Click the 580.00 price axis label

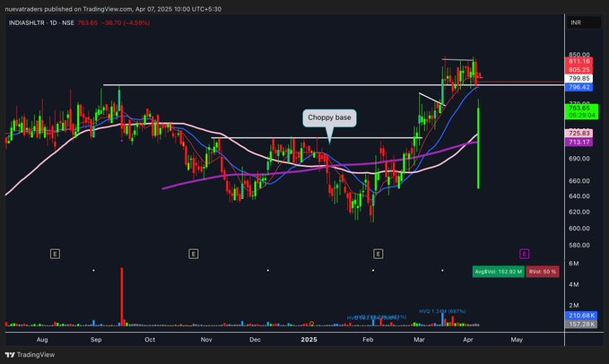click(x=579, y=246)
